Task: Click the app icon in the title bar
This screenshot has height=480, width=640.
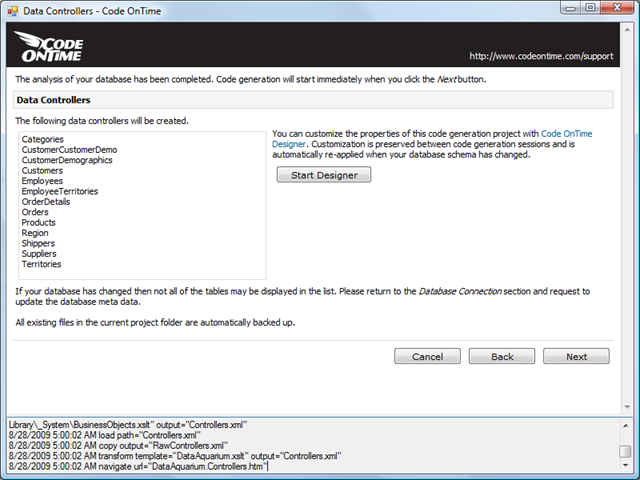Action: click(x=13, y=11)
